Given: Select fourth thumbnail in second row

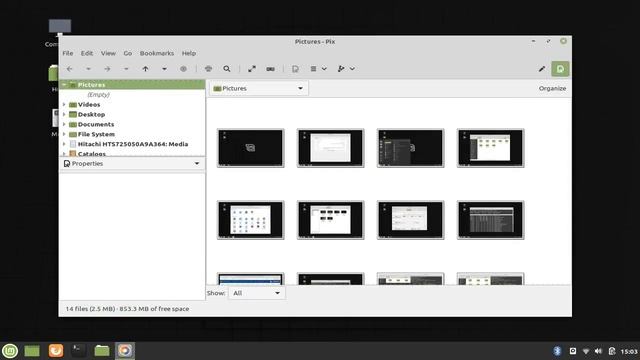Looking at the screenshot, I should (491, 220).
